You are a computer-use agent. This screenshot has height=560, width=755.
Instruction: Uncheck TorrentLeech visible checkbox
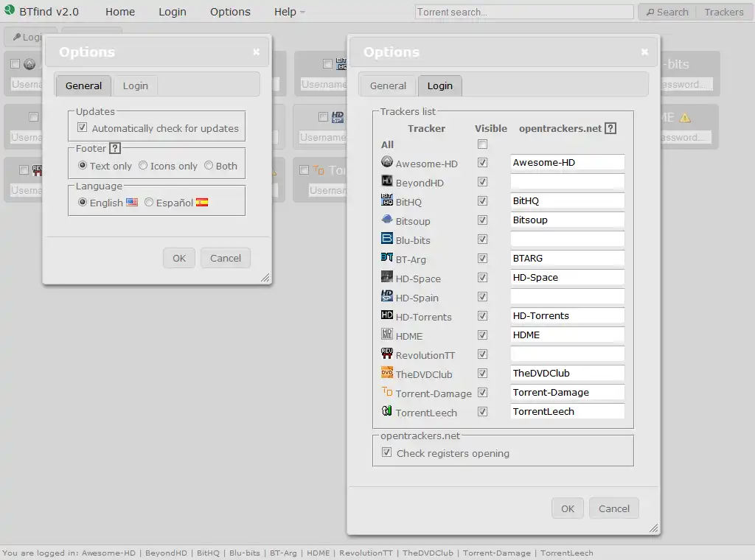[482, 412]
